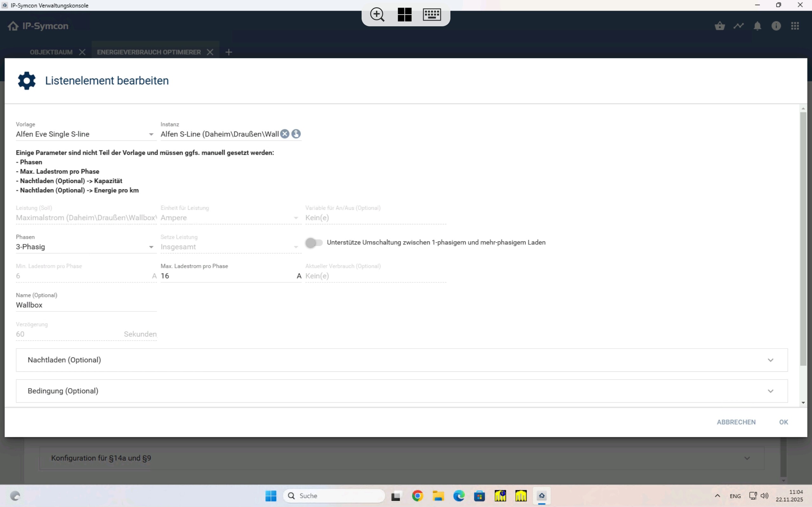The height and width of the screenshot is (507, 812).
Task: Open the apps grid icon
Action: pos(795,26)
